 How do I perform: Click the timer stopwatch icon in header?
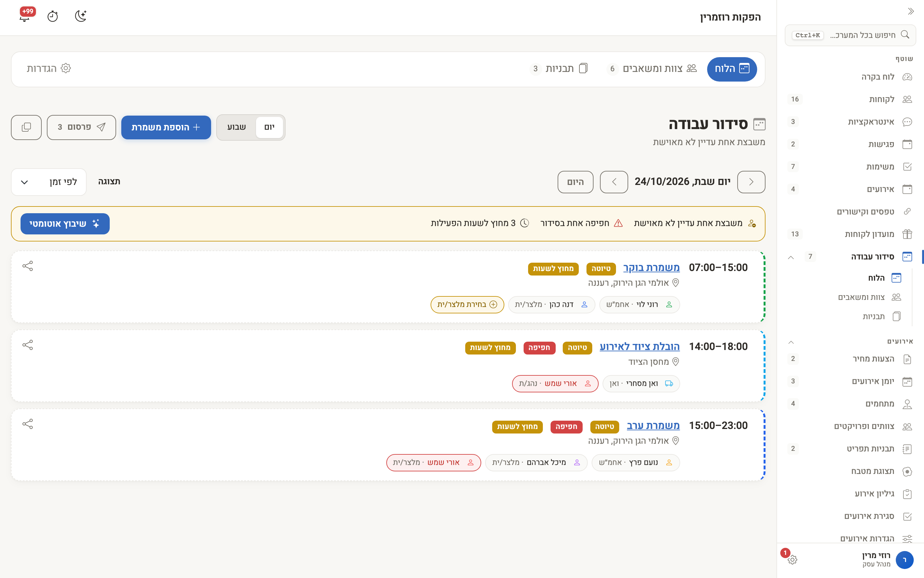tap(53, 16)
